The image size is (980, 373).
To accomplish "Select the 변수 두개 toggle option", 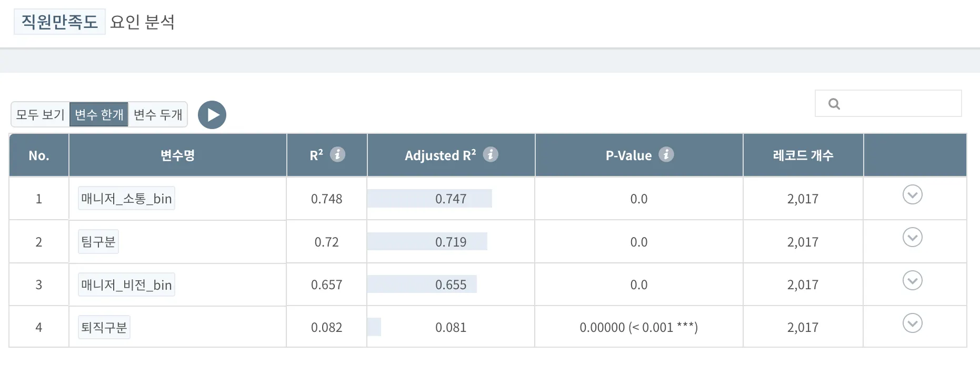I will click(x=158, y=114).
